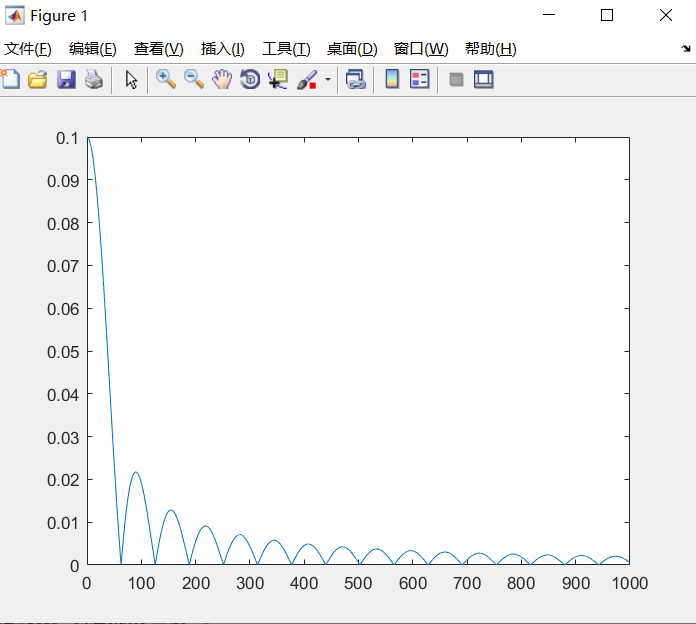Open the 查看(V) menu
Viewport: 696px width, 624px height.
pyautogui.click(x=158, y=49)
